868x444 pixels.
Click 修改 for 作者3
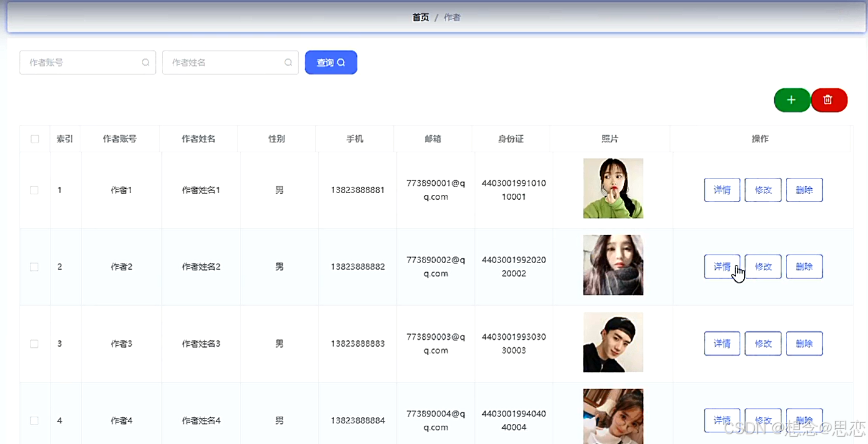coord(763,344)
